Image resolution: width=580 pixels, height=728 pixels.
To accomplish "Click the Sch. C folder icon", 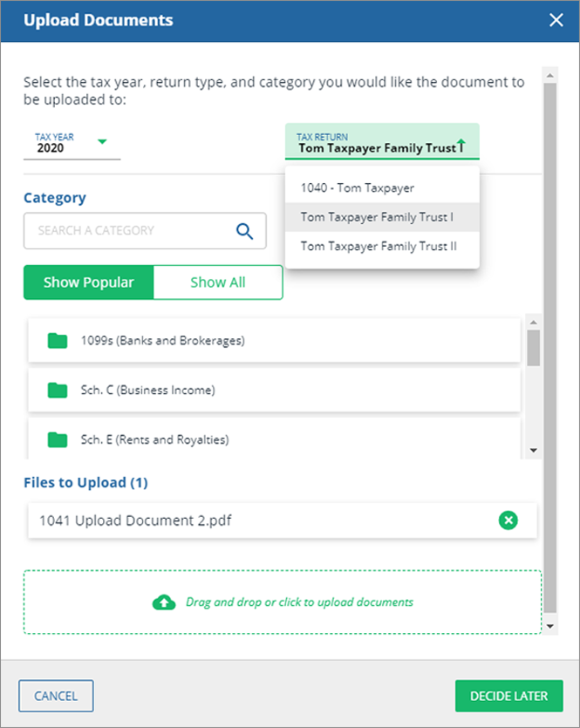I will point(58,391).
